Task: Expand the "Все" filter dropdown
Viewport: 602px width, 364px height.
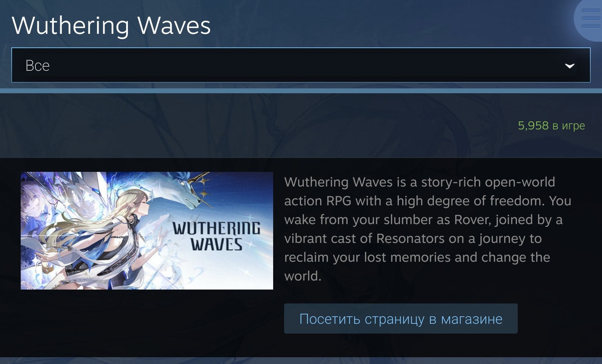Action: coord(301,65)
